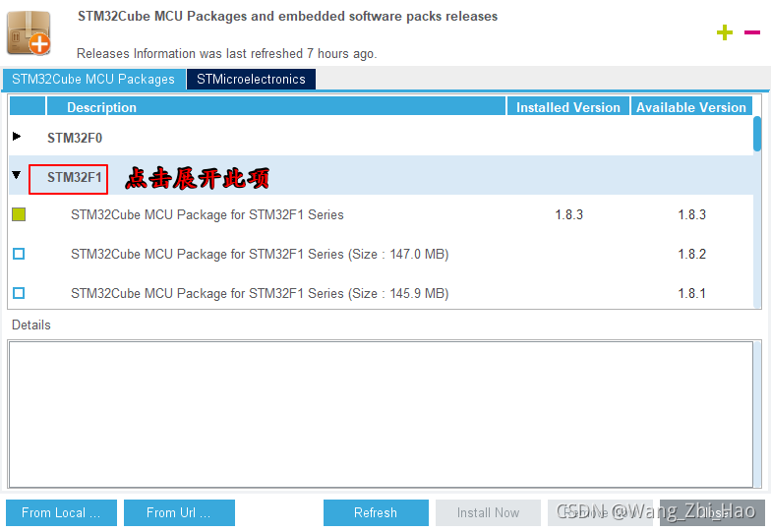Collapse the STM32F1 tree arrow
The width and height of the screenshot is (771, 532).
point(17,175)
